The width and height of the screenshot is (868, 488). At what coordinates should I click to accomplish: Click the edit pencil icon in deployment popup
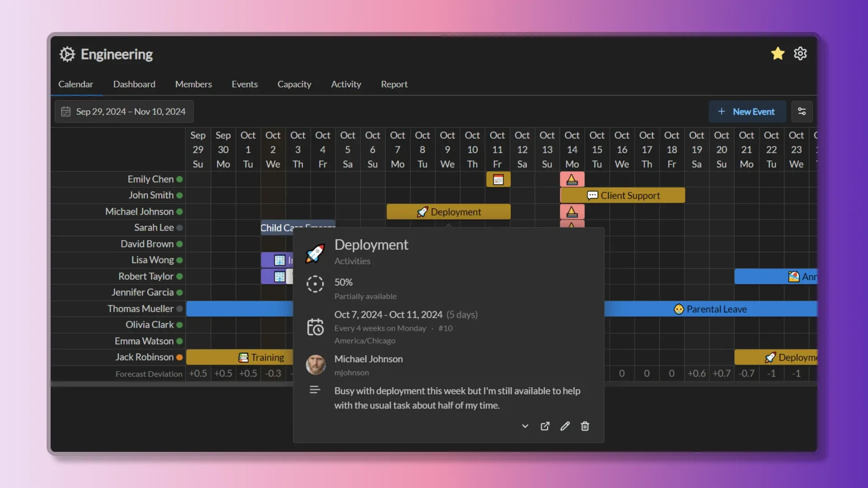565,426
